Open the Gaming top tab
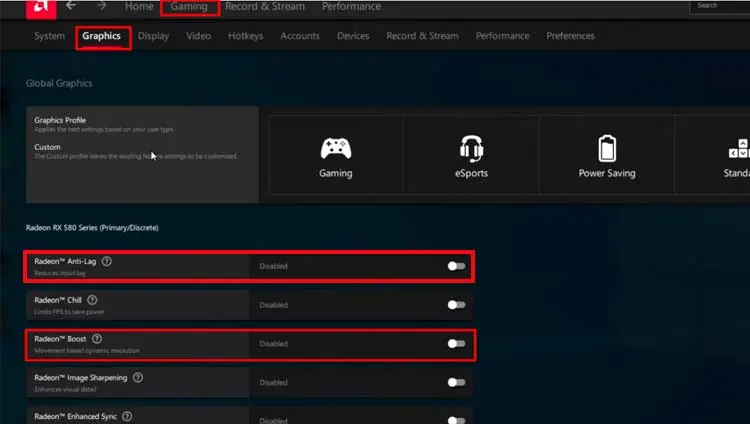750x424 pixels. (189, 7)
